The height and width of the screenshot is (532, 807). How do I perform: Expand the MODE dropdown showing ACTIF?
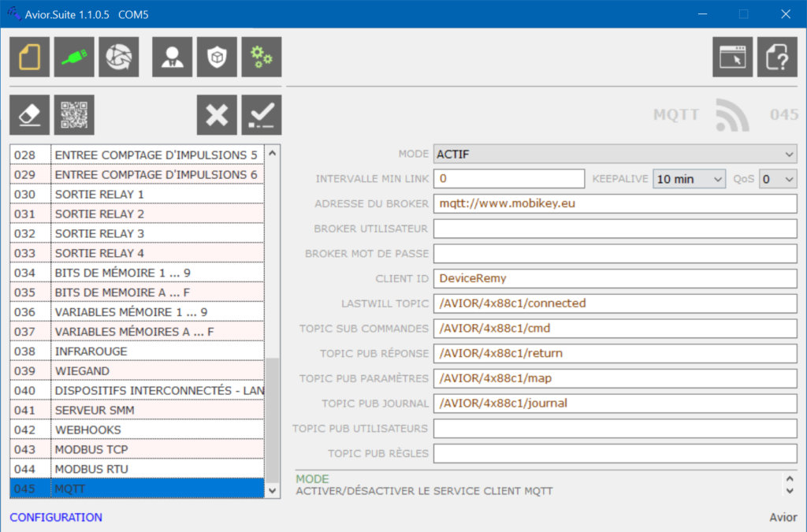click(615, 154)
